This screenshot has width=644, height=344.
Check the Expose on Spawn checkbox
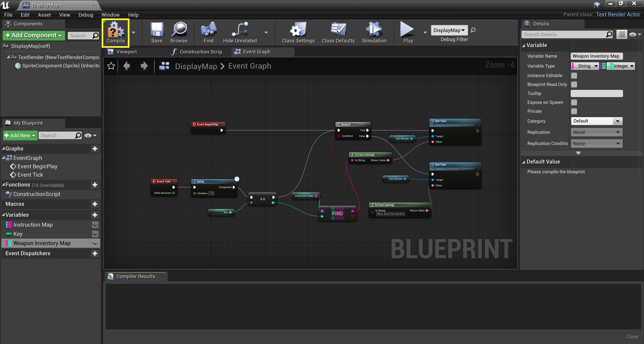[x=574, y=102]
